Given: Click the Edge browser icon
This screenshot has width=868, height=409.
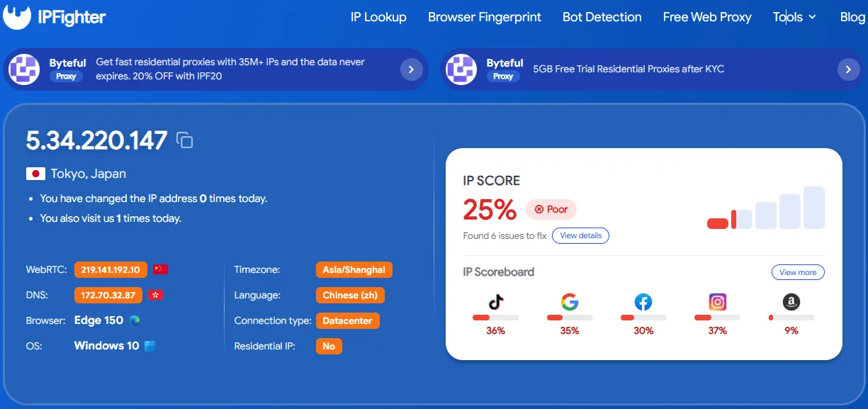Looking at the screenshot, I should (135, 320).
